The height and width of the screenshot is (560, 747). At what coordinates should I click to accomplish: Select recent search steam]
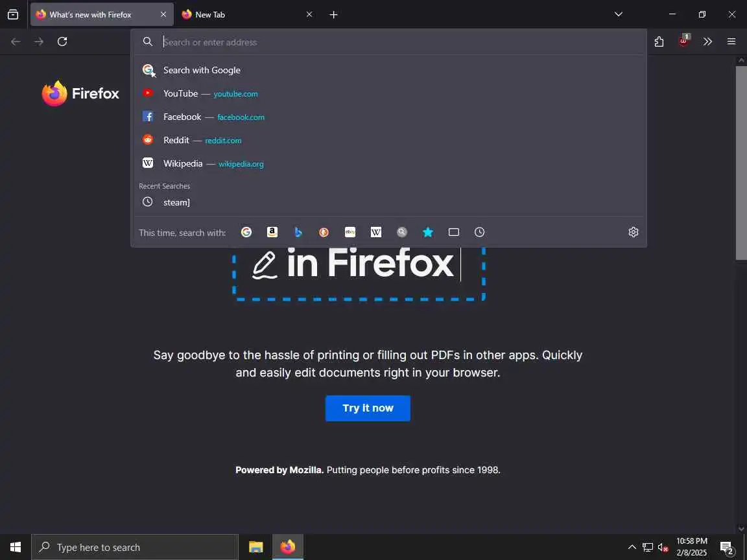click(389, 202)
